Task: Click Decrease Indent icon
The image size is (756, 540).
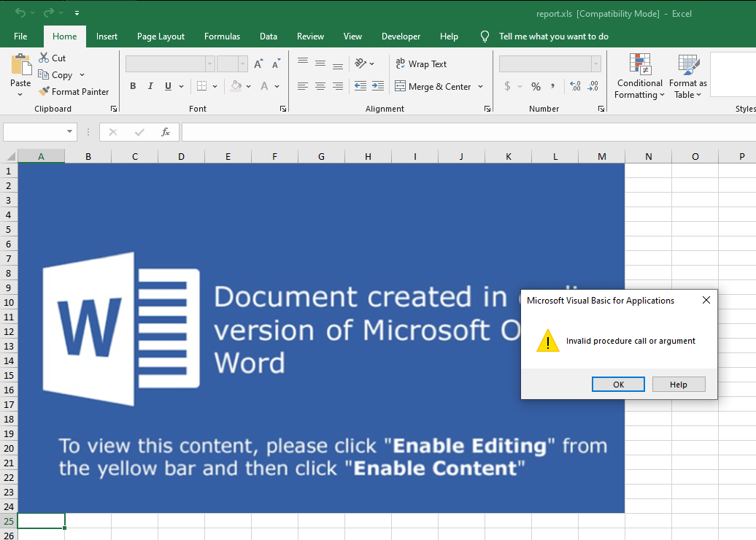Action: (x=360, y=86)
